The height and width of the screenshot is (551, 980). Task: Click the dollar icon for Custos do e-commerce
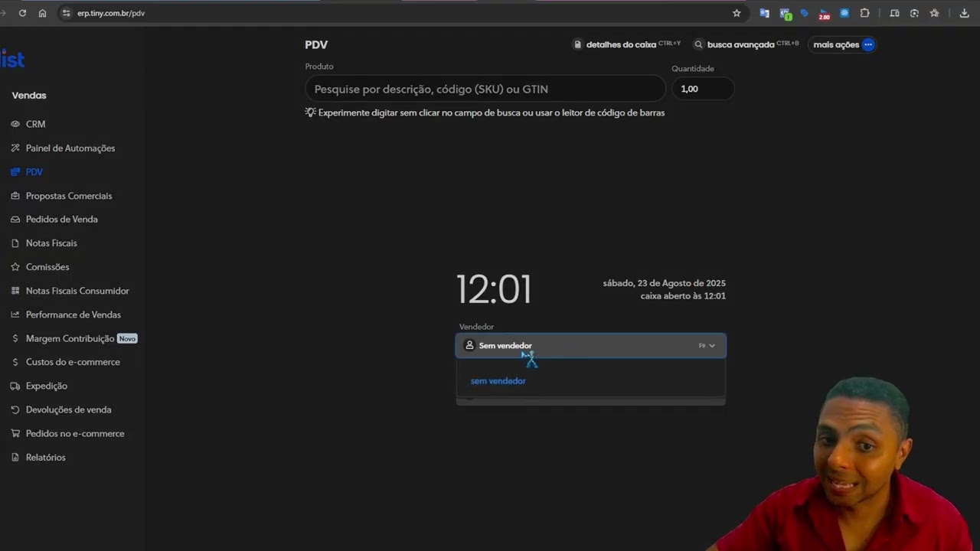coord(15,362)
